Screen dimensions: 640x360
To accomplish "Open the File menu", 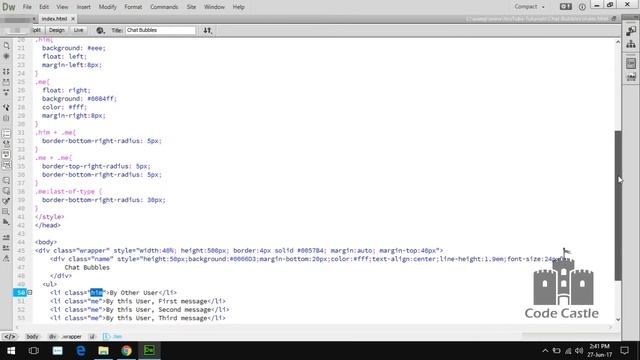I will 27,7.
